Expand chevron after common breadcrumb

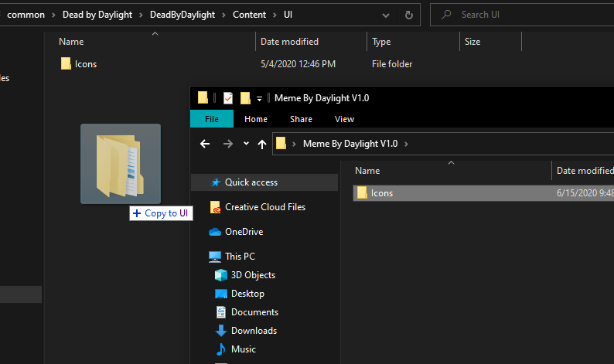tap(53, 15)
